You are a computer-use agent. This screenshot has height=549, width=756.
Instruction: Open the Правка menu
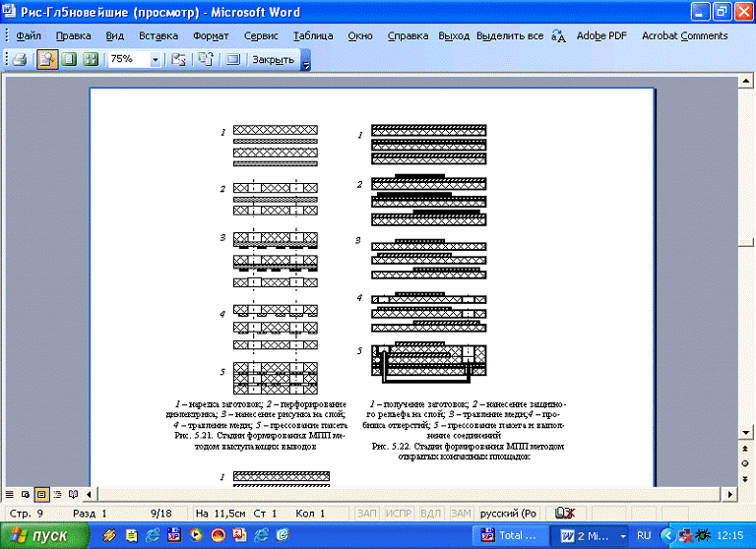(73, 35)
